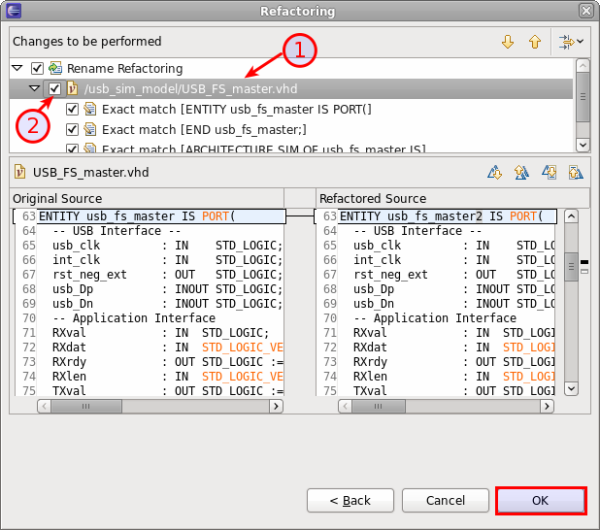Click the Original Source pane header
600x530 pixels.
[147, 199]
